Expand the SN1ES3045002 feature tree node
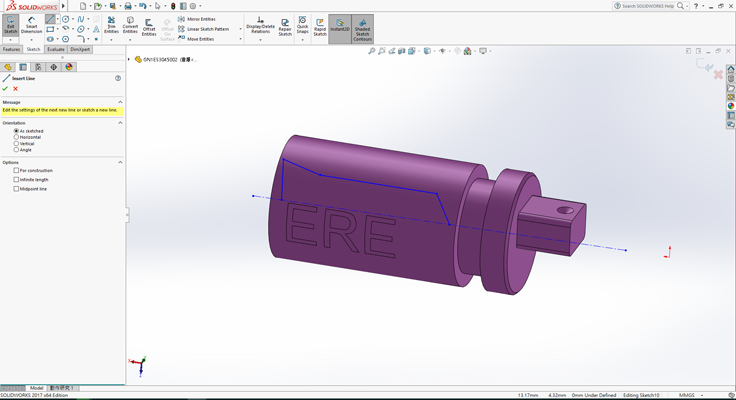Screen dimensions: 736x400 coord(129,60)
